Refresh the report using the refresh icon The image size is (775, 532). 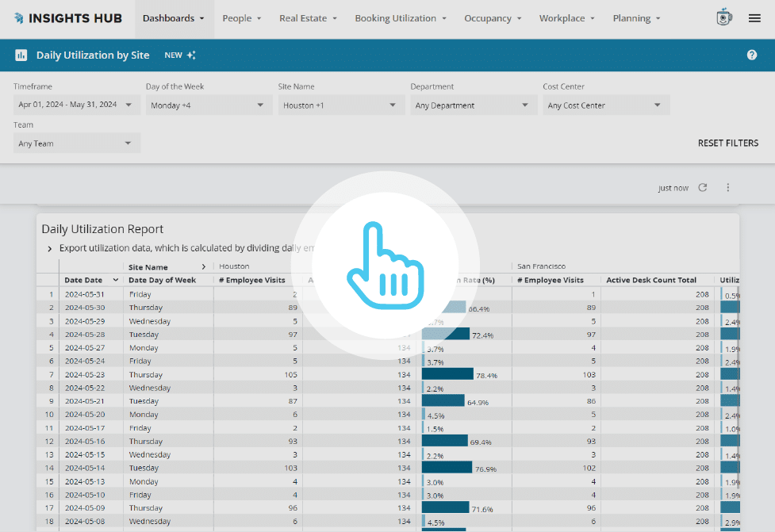pyautogui.click(x=703, y=188)
